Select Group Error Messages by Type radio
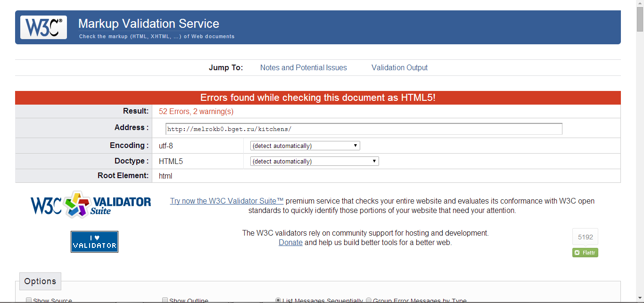 (369, 300)
